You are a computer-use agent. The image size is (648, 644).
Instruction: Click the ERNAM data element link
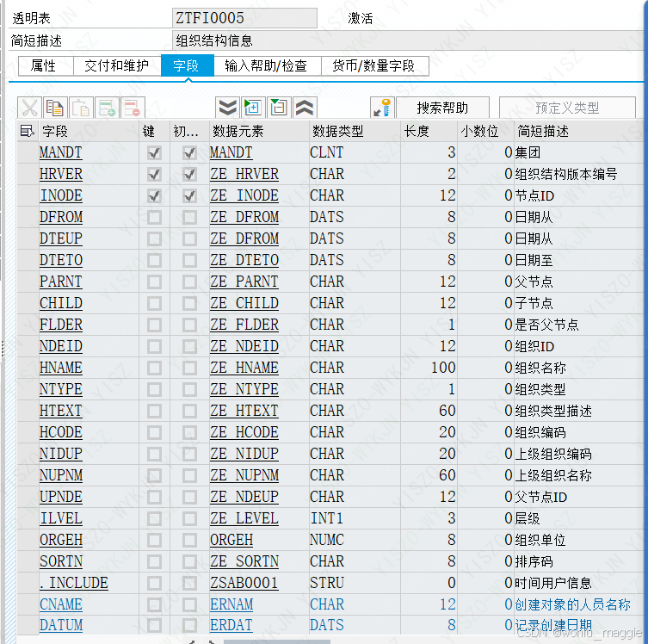[231, 604]
